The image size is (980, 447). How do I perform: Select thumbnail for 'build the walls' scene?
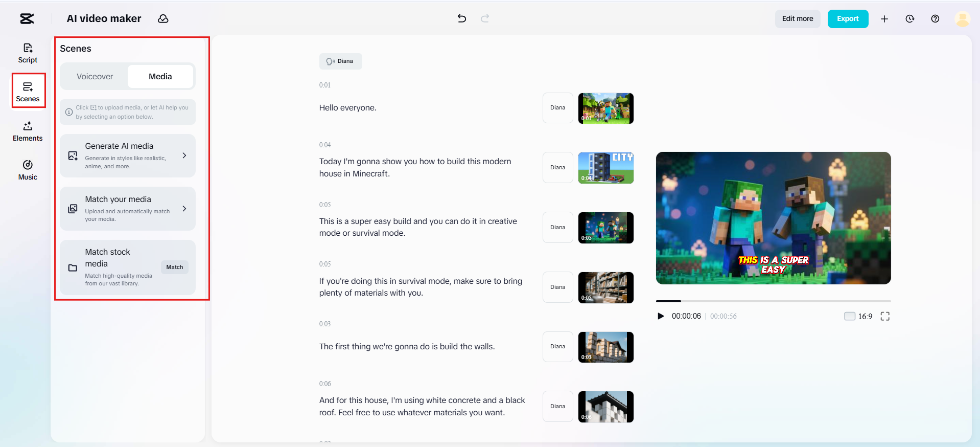click(x=606, y=347)
